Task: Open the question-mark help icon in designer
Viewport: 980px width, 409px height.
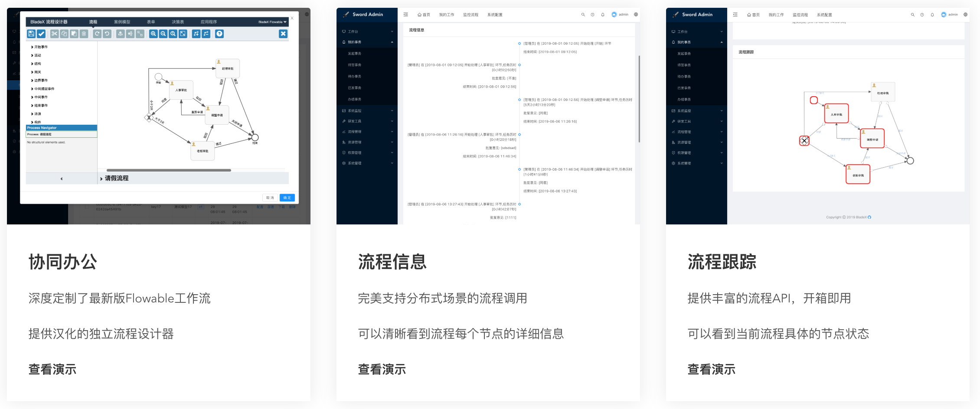Action: click(219, 34)
